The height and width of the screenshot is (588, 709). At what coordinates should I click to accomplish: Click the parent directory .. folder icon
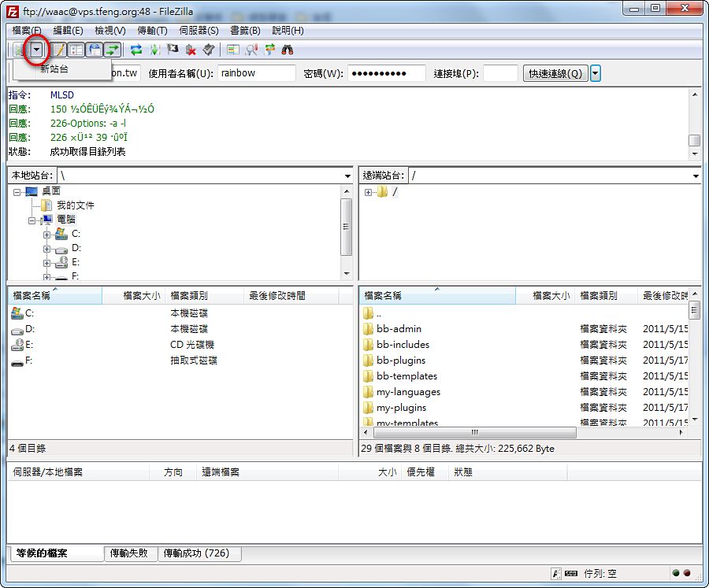[368, 312]
